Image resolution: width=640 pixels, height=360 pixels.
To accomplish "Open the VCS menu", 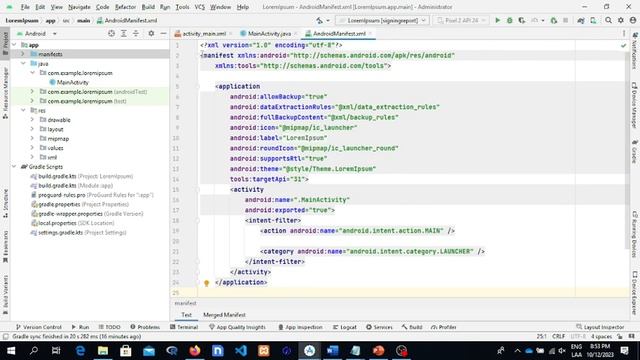I will click(200, 7).
